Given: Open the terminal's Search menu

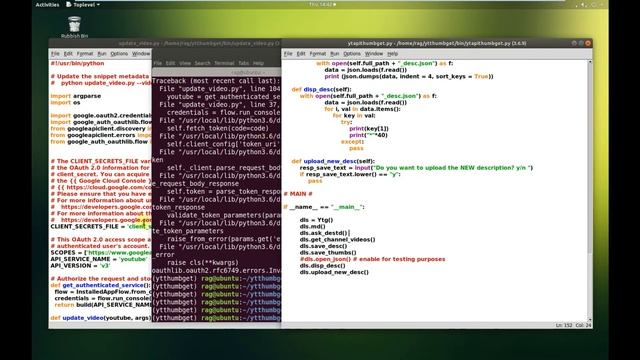Looking at the screenshot, I should click(202, 63).
